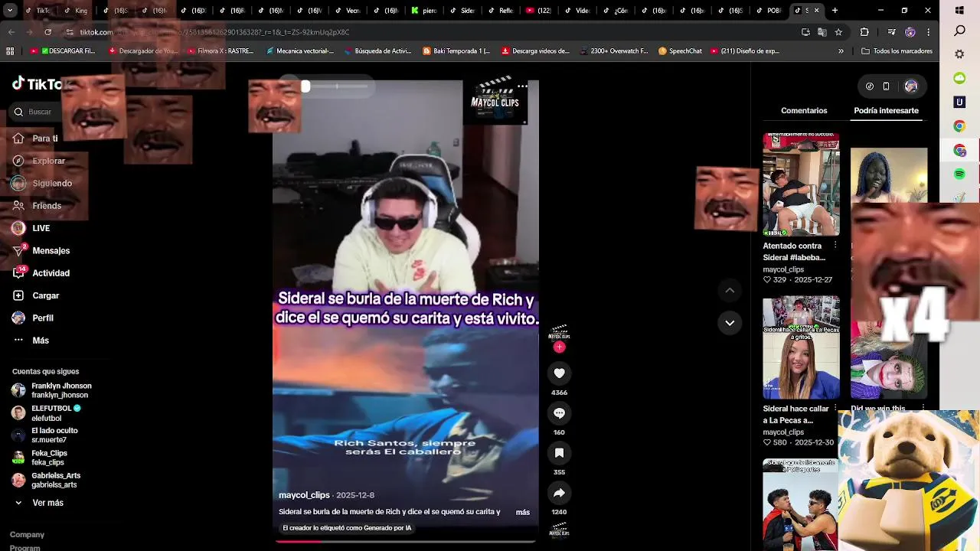The height and width of the screenshot is (551, 980).
Task: Expand the caption with 'más'
Action: [x=522, y=512]
